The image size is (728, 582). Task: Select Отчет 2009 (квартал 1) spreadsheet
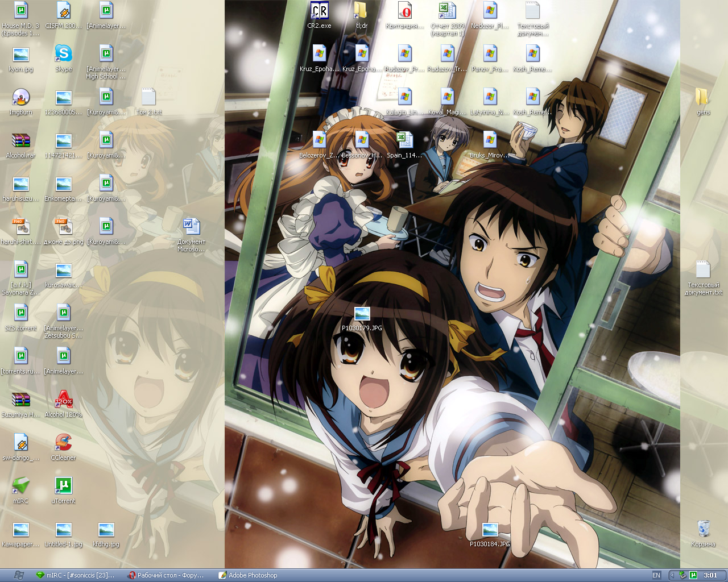pos(448,19)
